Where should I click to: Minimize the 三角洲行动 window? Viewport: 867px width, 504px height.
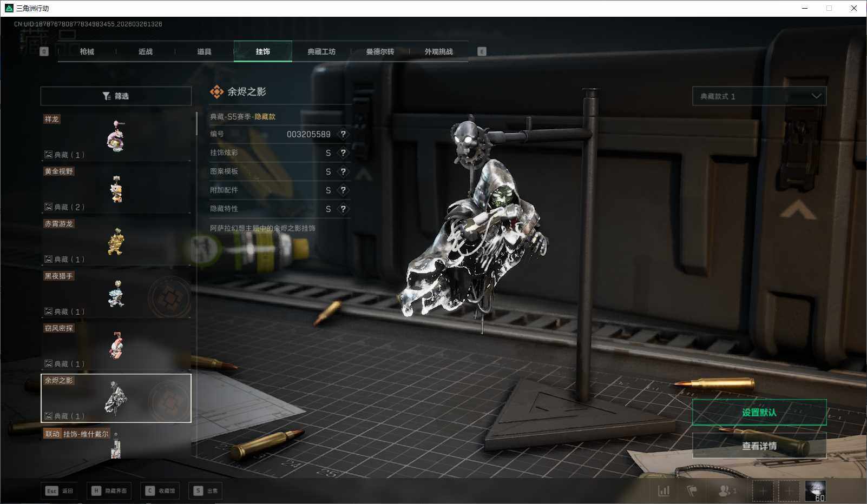(805, 8)
